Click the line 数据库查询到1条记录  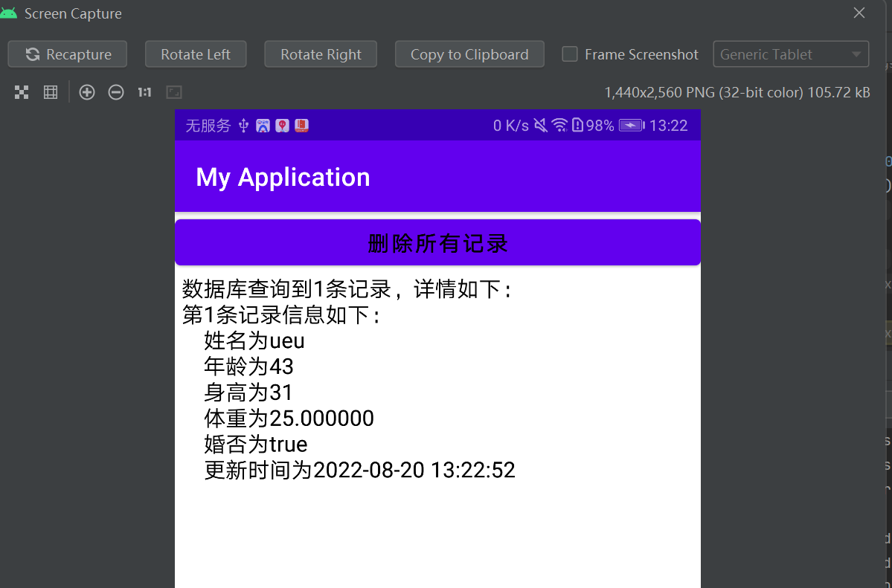coord(347,289)
